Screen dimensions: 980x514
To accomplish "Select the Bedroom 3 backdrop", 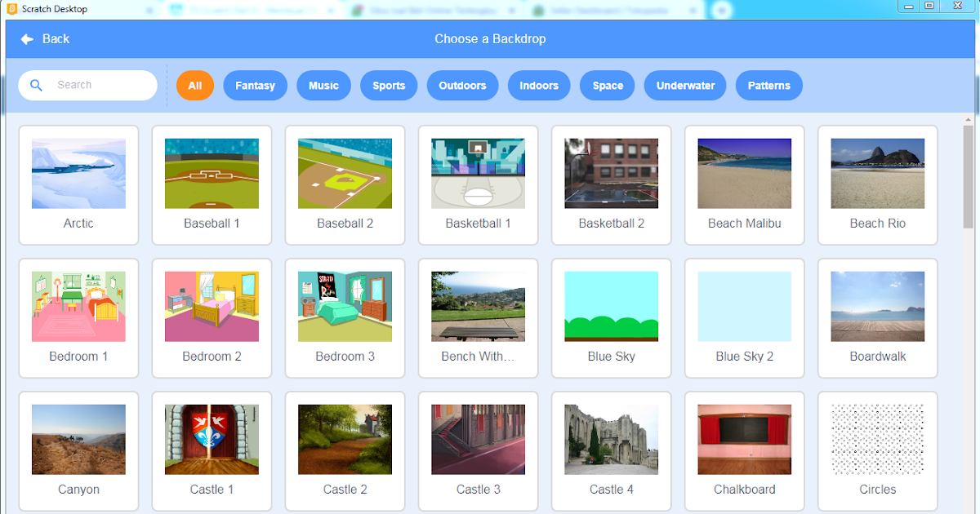I will (345, 306).
